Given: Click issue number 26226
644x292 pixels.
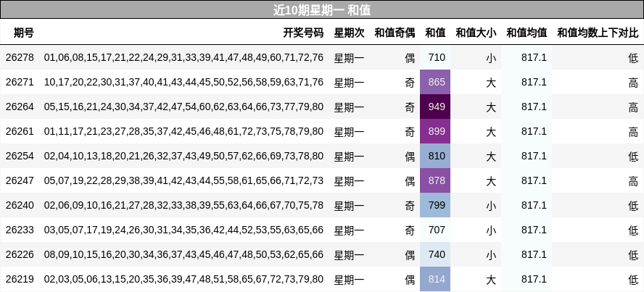Looking at the screenshot, I should (20, 254).
